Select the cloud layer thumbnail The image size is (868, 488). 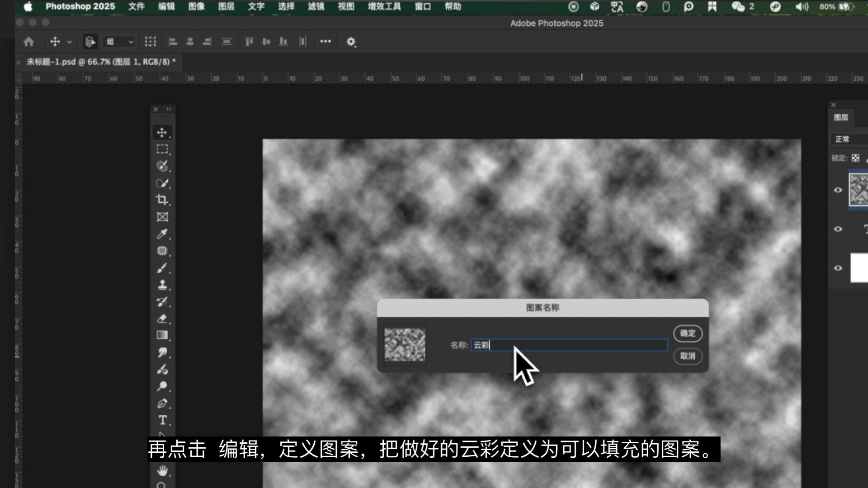859,190
